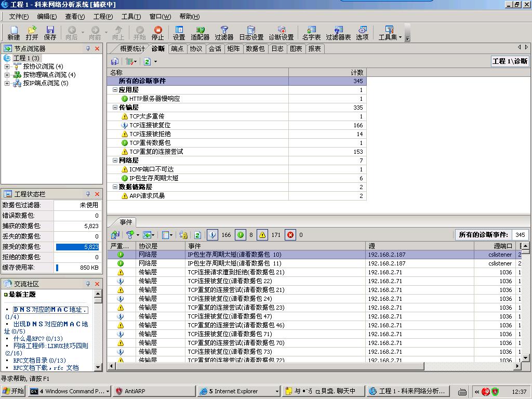
Task: Open the 工具集 toolbar dropdown
Action: [x=390, y=33]
